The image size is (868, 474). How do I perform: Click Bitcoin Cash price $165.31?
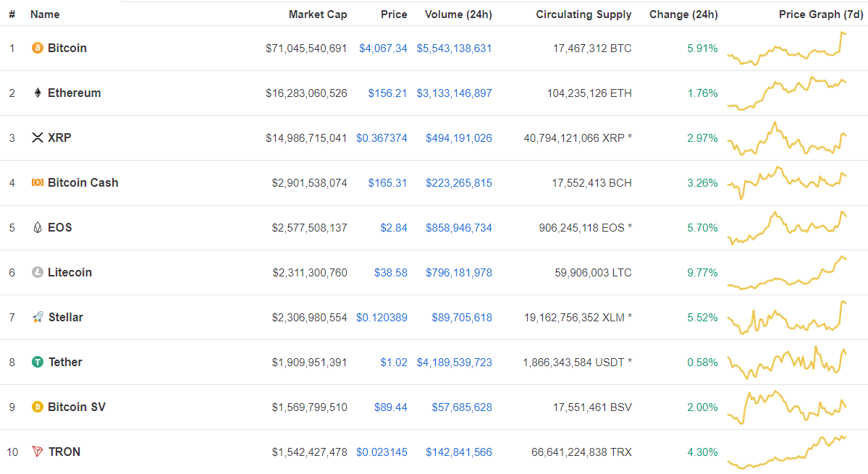click(387, 183)
